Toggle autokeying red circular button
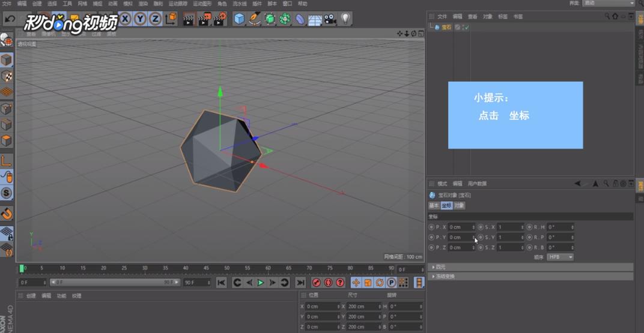 (x=328, y=283)
